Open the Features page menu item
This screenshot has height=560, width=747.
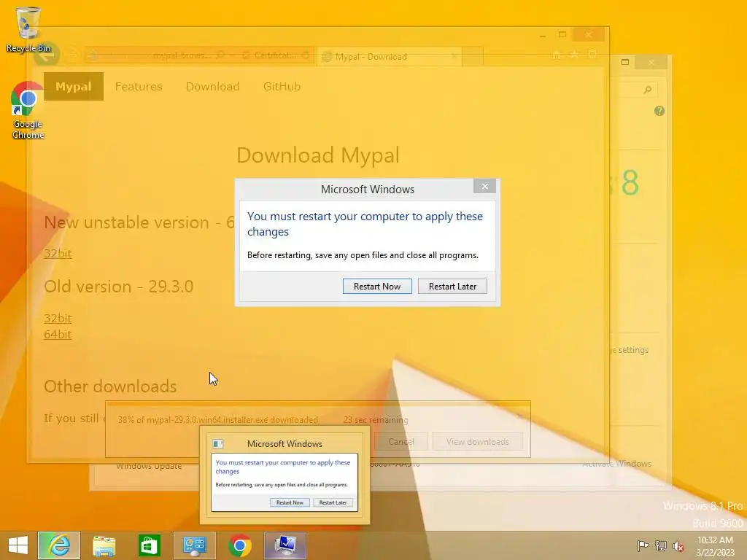[139, 86]
